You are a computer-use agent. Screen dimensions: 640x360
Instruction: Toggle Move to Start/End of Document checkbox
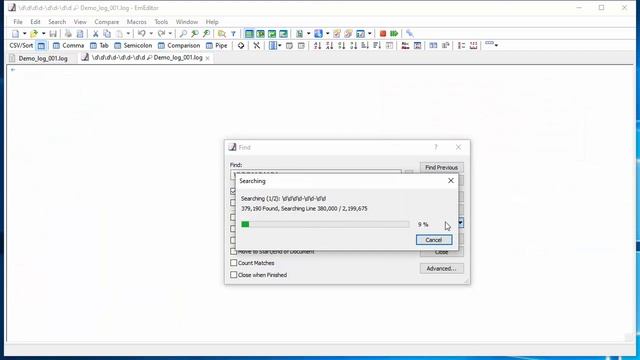coord(233,251)
